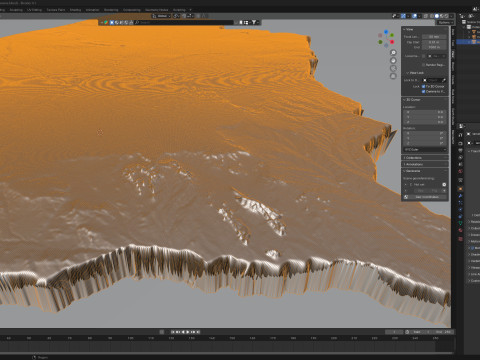Click the red X axis on gizmo
Viewport: 480px width, 360px height.
[x=392, y=42]
